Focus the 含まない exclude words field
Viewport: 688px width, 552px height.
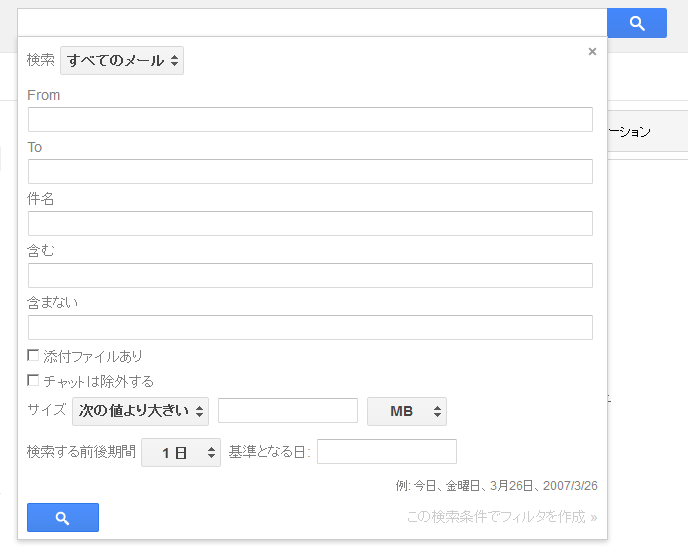[310, 327]
